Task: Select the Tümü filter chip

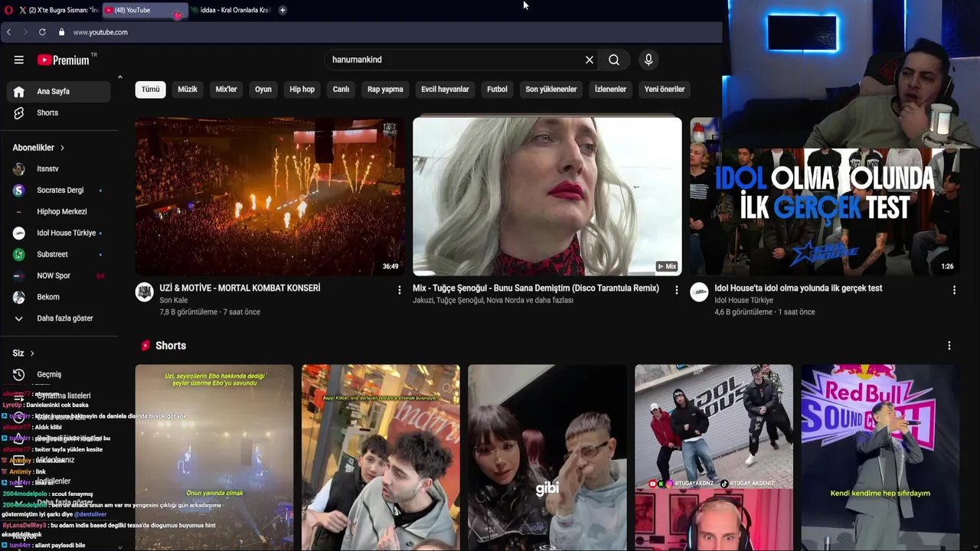Action: 150,90
